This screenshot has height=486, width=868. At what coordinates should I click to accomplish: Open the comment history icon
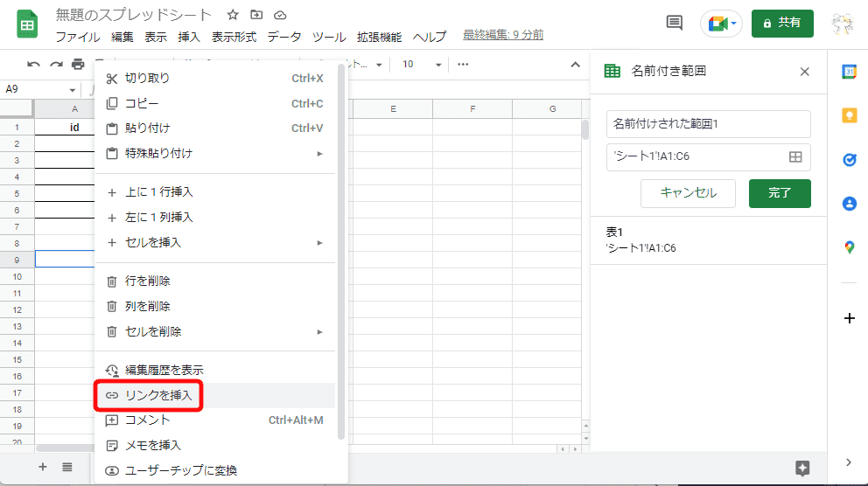[674, 24]
